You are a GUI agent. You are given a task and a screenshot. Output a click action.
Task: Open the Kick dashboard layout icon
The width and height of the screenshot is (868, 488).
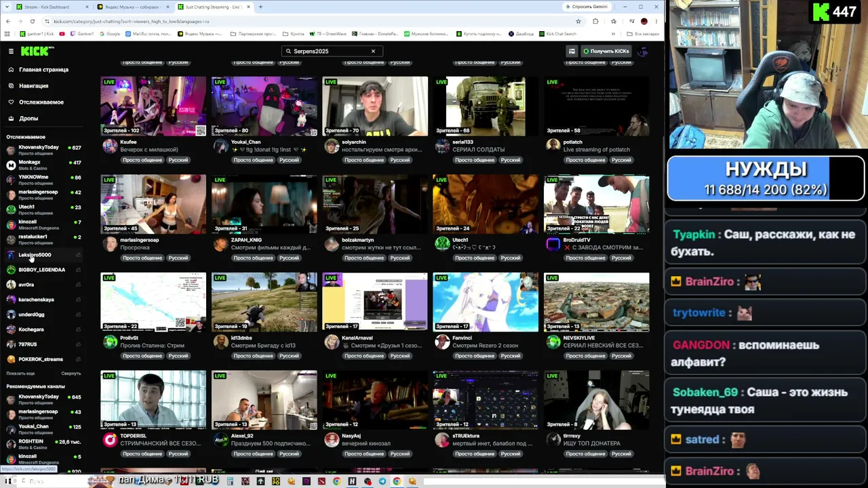(572, 52)
